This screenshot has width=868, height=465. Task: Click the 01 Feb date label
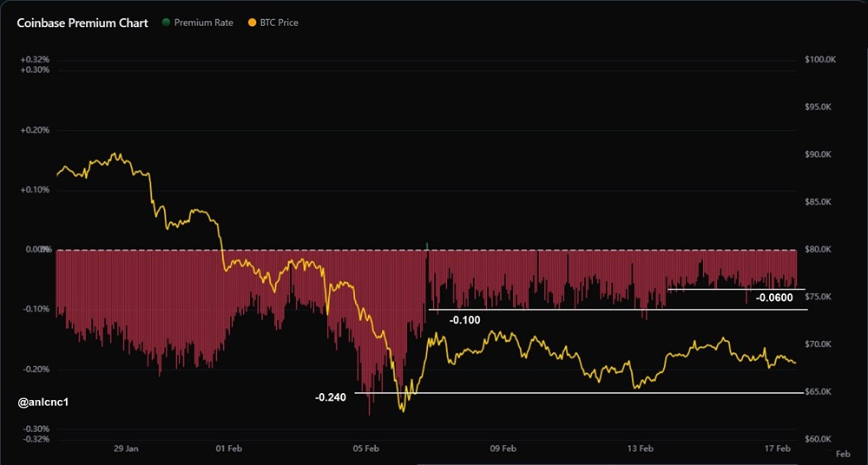tap(228, 448)
